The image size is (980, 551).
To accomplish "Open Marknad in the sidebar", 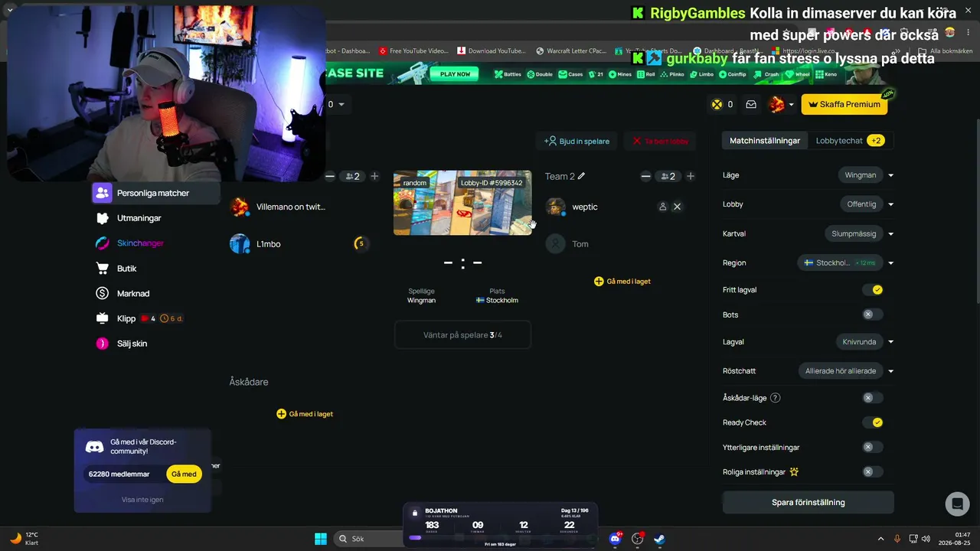I will 133,294.
